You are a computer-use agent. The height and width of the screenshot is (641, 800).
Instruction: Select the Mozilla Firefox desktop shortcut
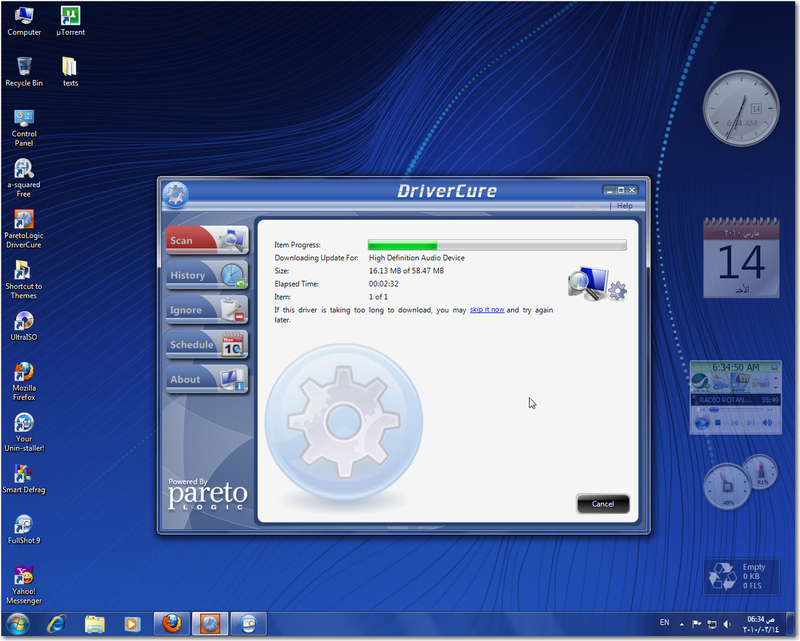[x=23, y=382]
